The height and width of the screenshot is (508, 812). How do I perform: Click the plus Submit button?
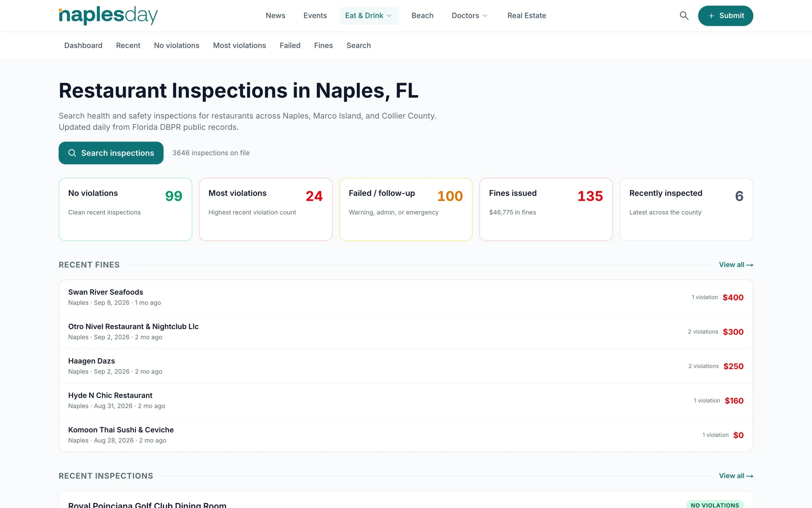725,16
